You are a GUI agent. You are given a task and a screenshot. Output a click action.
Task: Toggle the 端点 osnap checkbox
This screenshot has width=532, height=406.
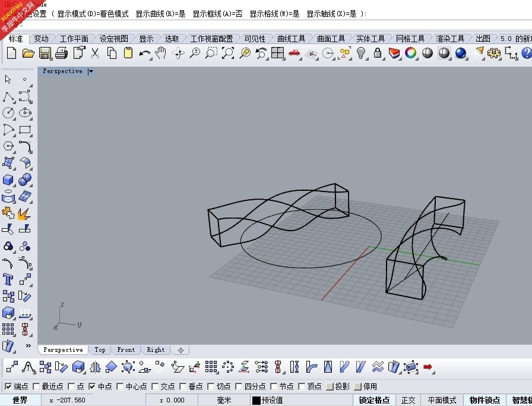(x=8, y=386)
